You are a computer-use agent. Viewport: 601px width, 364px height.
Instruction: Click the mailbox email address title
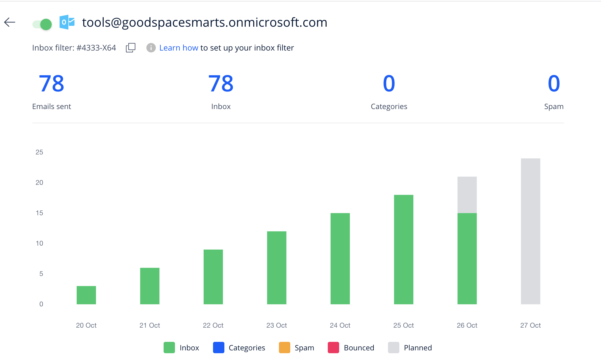204,22
